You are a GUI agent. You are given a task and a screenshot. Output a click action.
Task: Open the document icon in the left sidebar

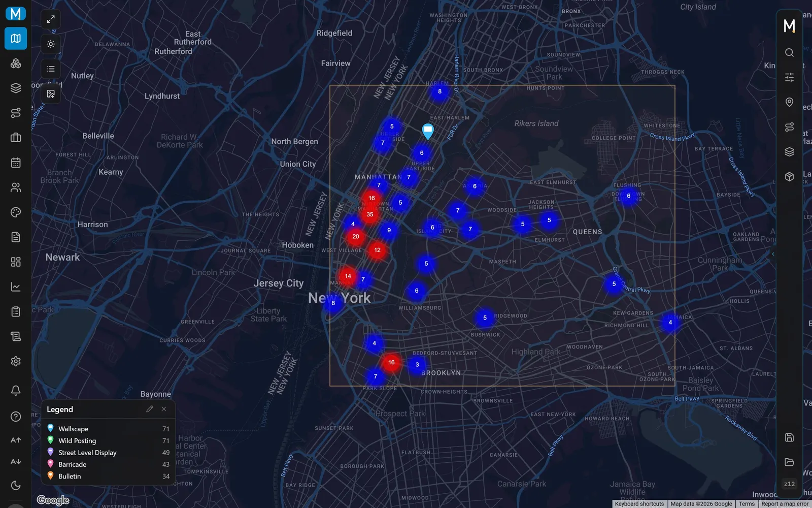16,237
